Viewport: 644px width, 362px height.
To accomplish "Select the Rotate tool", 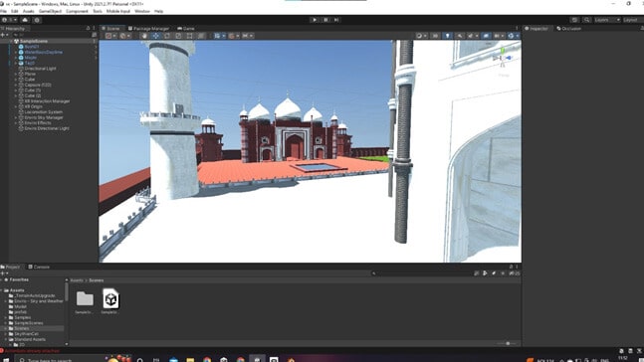I will click(x=167, y=36).
